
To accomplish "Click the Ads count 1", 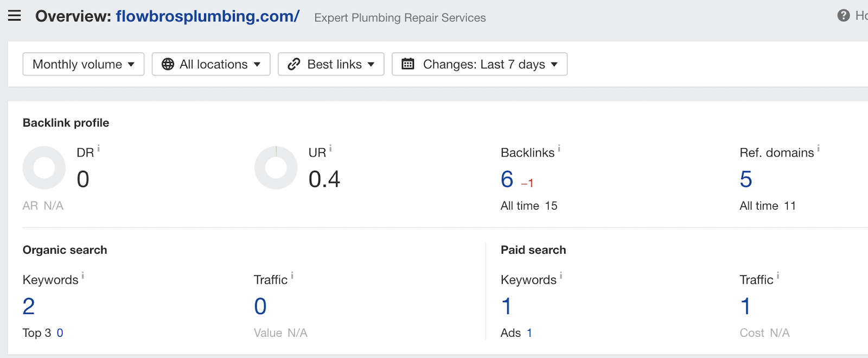I will [x=529, y=333].
